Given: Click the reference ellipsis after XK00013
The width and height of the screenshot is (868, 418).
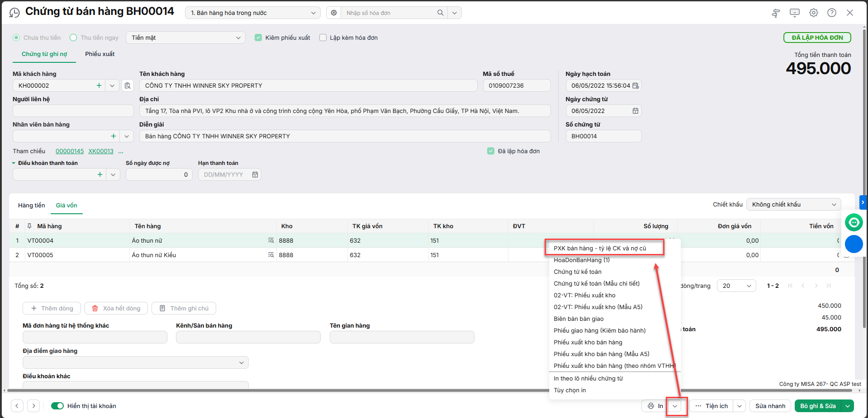Looking at the screenshot, I should click(121, 151).
